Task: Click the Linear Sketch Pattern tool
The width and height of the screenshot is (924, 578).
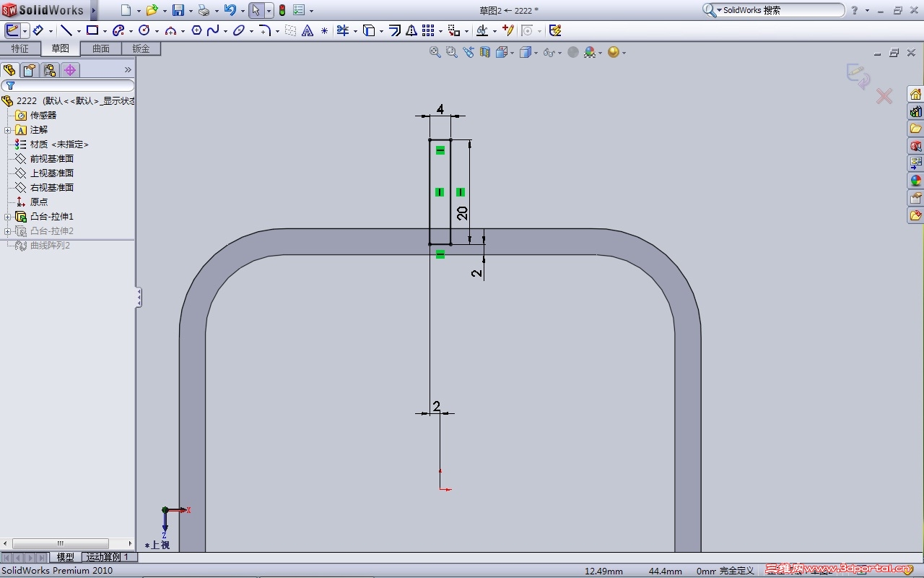Action: point(428,30)
